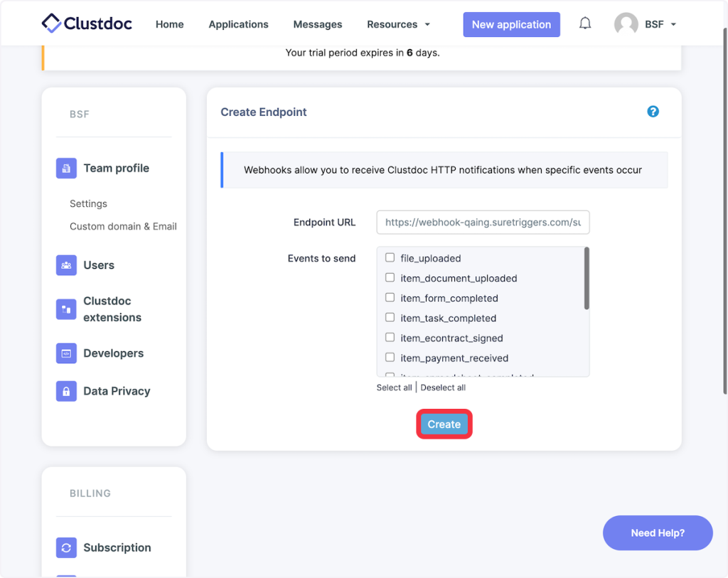Open the Applications menu item

[x=238, y=24]
